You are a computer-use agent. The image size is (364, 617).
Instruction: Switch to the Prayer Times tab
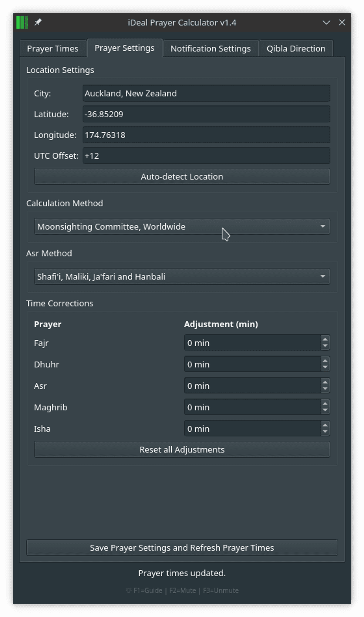53,49
